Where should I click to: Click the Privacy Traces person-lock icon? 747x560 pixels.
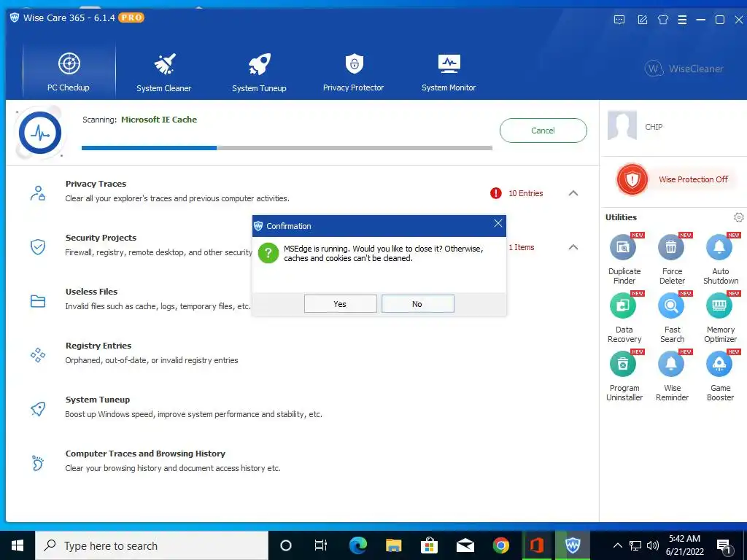38,192
